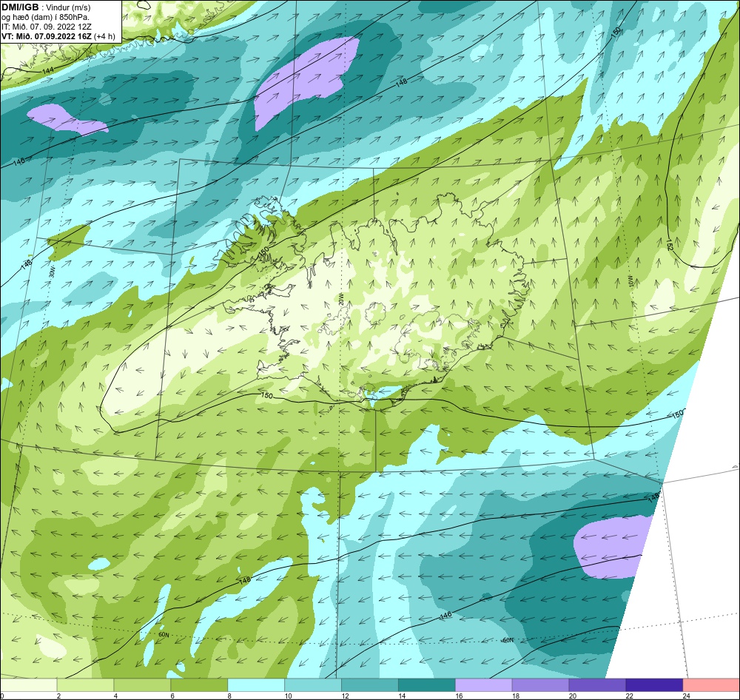Click the '10W' longitude label
740x700 pixels.
tap(630, 281)
